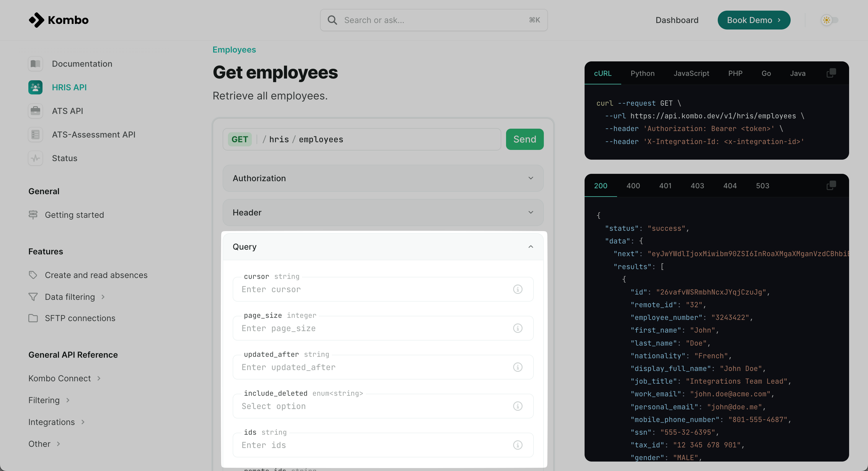Click the Send request button
Screen dimensions: 868x471
click(525, 139)
